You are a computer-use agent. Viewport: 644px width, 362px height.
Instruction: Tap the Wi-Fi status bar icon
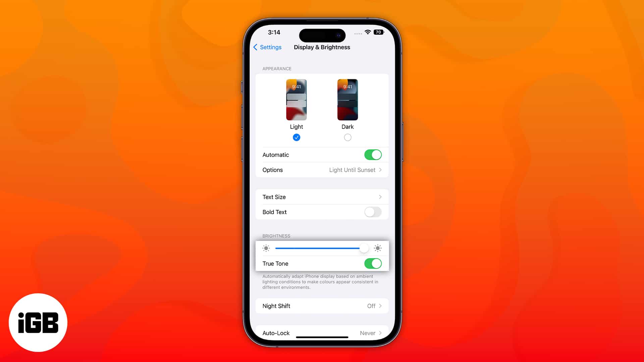(x=368, y=32)
